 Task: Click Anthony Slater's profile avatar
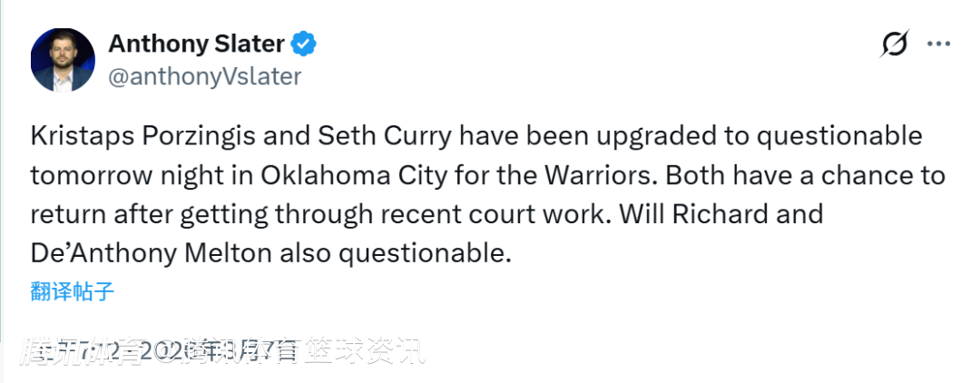(x=63, y=60)
